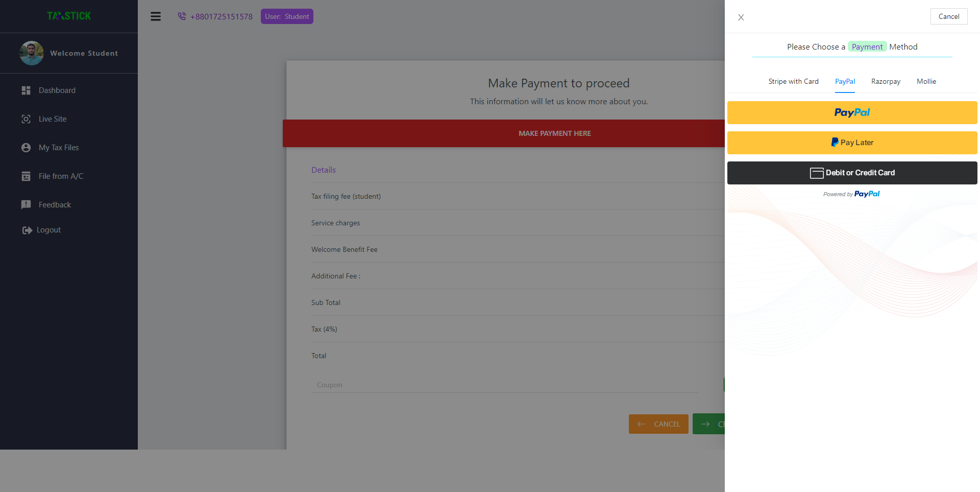Go to File from A/C
This screenshot has width=980, height=492.
tap(61, 176)
